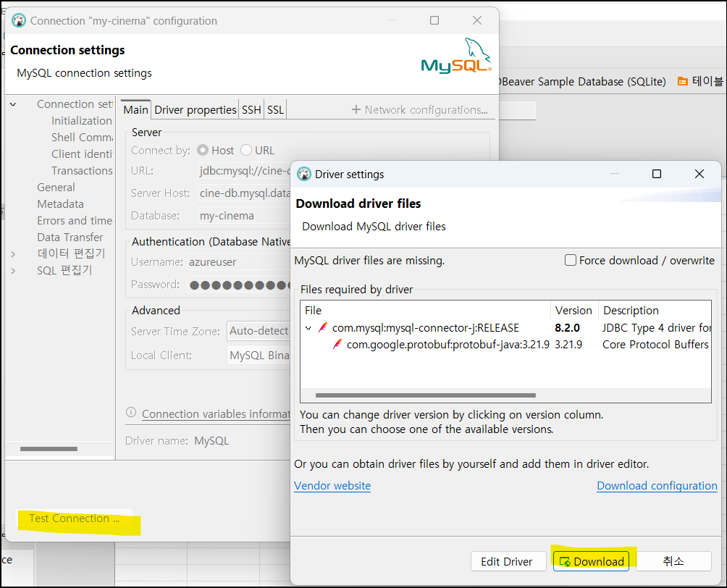Click the Download button in Driver settings

591,561
